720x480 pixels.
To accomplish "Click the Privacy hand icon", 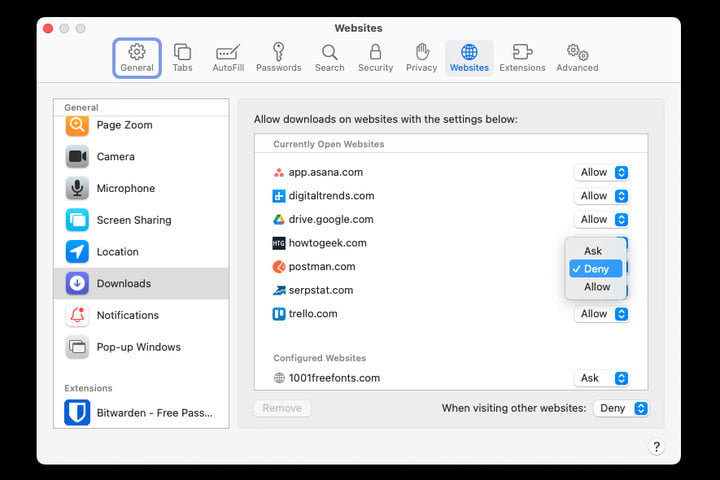I will click(x=422, y=52).
